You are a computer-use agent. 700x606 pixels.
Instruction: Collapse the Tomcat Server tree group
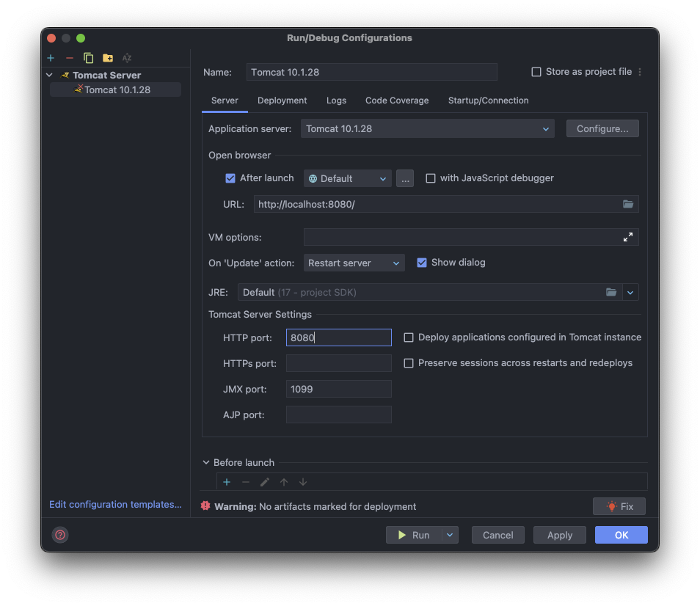50,75
